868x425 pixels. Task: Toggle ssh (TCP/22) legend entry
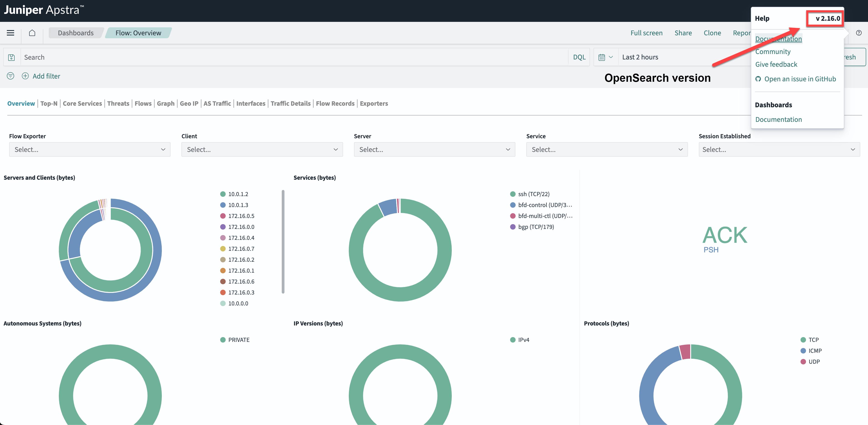[x=533, y=194]
